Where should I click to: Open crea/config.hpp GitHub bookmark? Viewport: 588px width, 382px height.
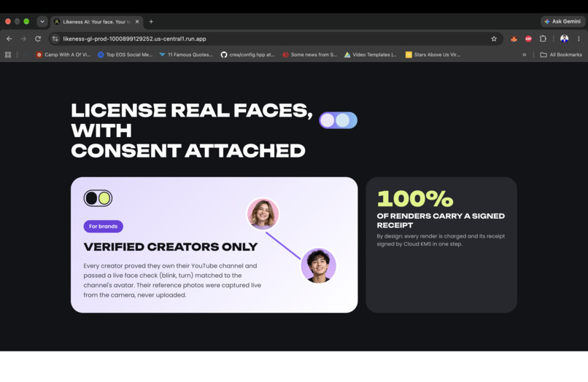(247, 55)
